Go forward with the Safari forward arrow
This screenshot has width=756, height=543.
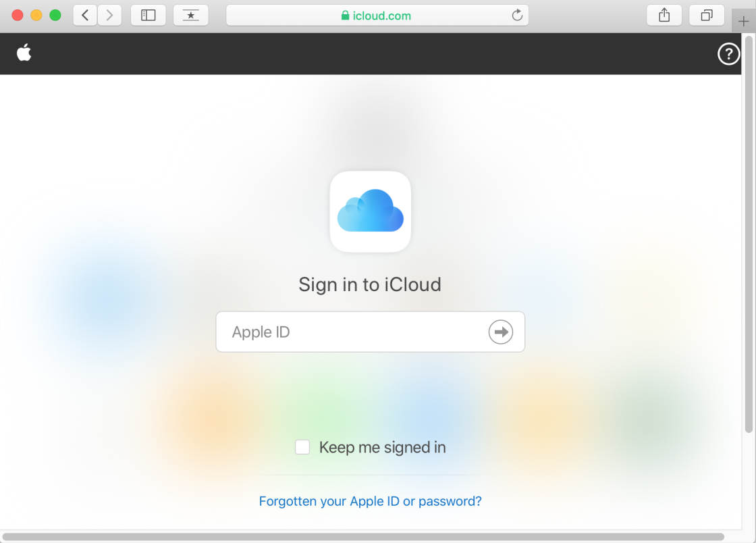click(x=109, y=16)
